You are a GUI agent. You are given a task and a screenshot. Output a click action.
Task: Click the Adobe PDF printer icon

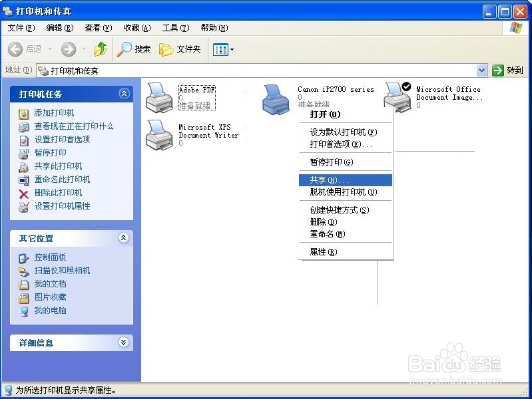(159, 98)
